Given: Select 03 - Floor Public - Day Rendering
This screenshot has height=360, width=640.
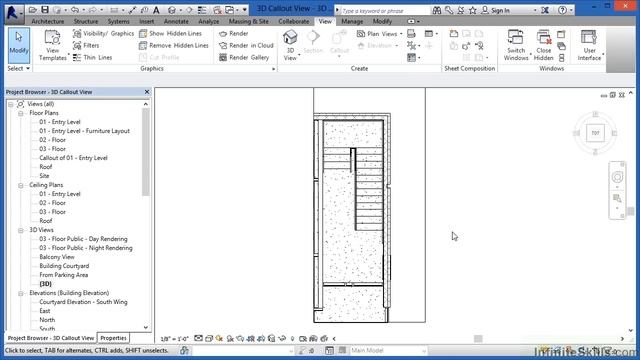Looking at the screenshot, I should click(83, 239).
